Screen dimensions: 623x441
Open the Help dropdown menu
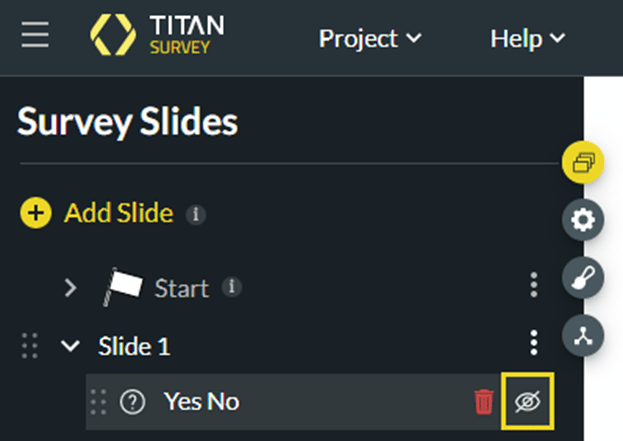click(x=528, y=39)
